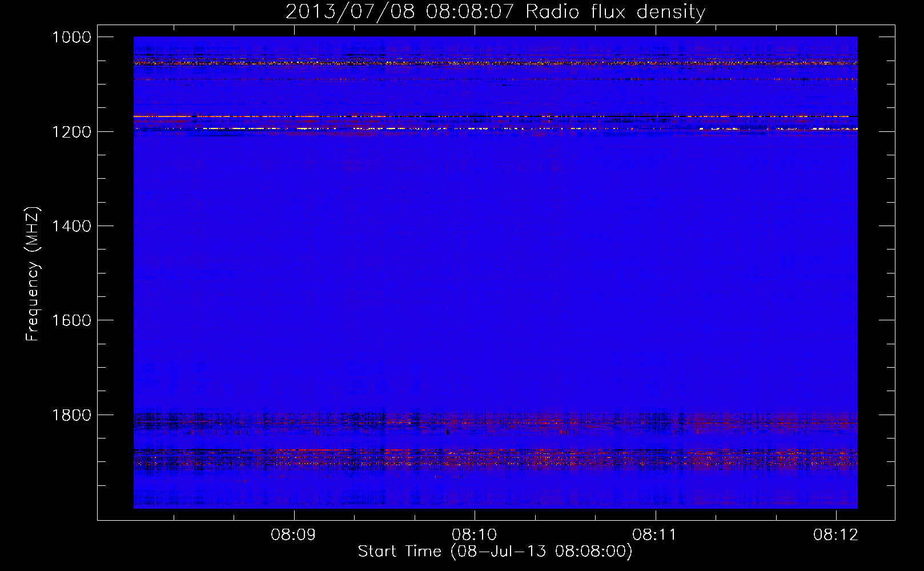Click the 1600 frequency tick label
This screenshot has height=571, width=924.
(71, 320)
